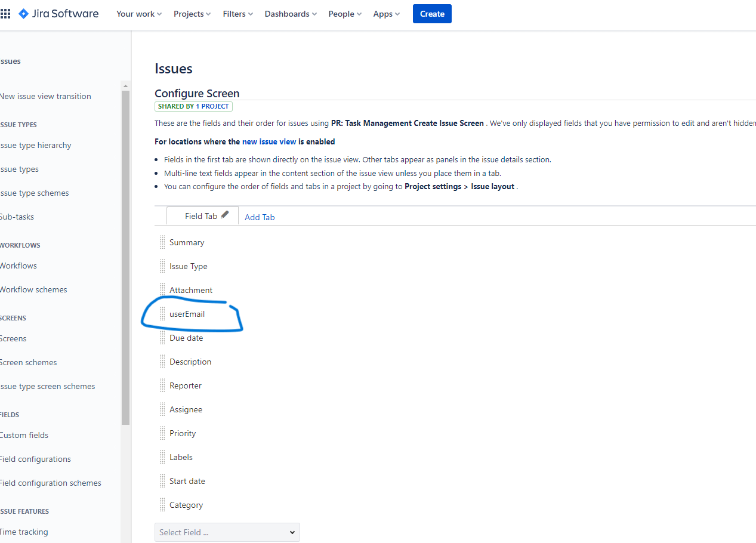This screenshot has height=543, width=756.
Task: Expand the Dashboards dropdown
Action: 290,13
